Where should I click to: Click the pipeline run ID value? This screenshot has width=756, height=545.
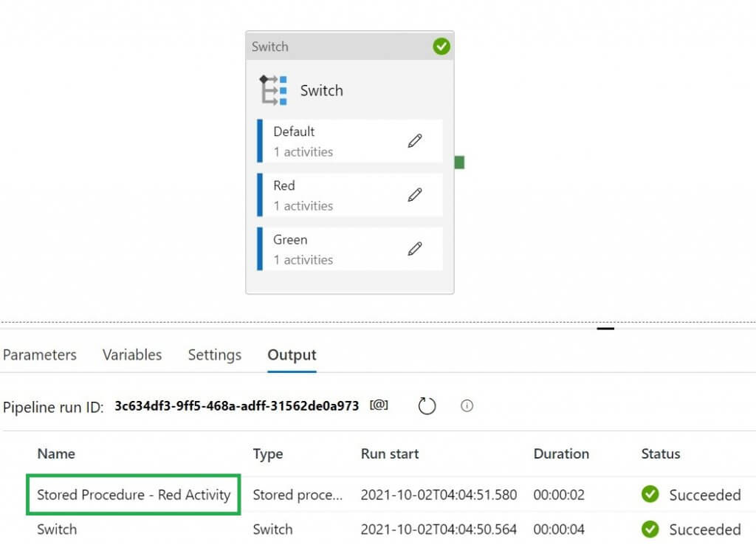click(x=237, y=405)
